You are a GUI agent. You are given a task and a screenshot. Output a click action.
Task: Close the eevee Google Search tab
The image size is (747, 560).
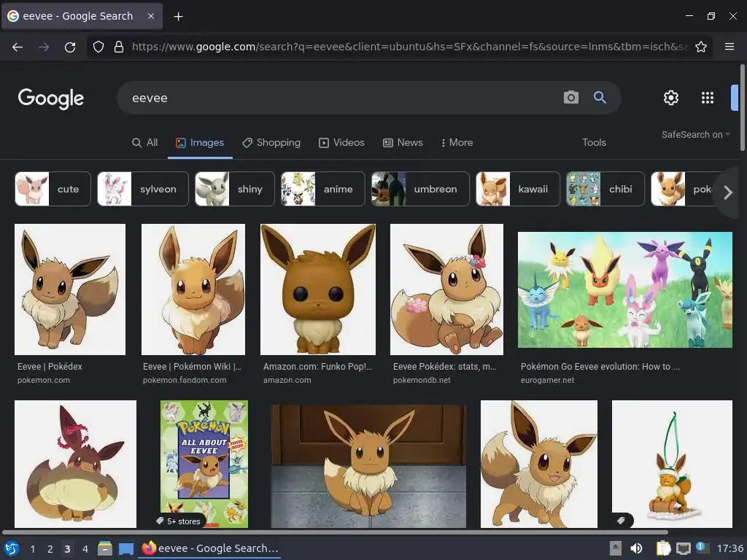[150, 16]
